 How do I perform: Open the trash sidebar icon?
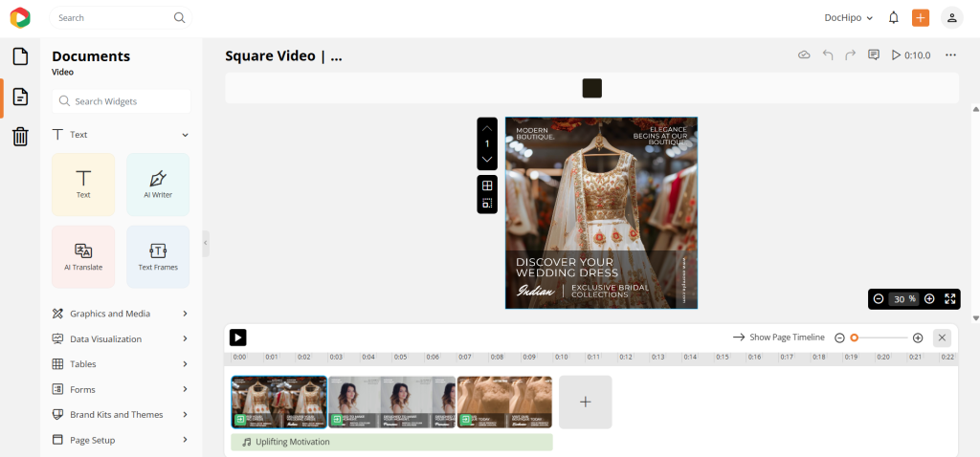21,136
